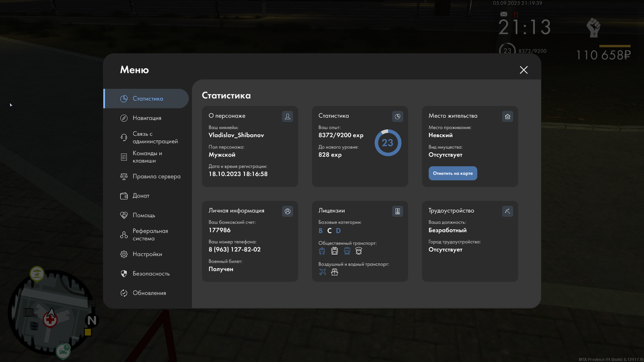Click the airplane license icon
644x362 pixels.
coord(323,272)
